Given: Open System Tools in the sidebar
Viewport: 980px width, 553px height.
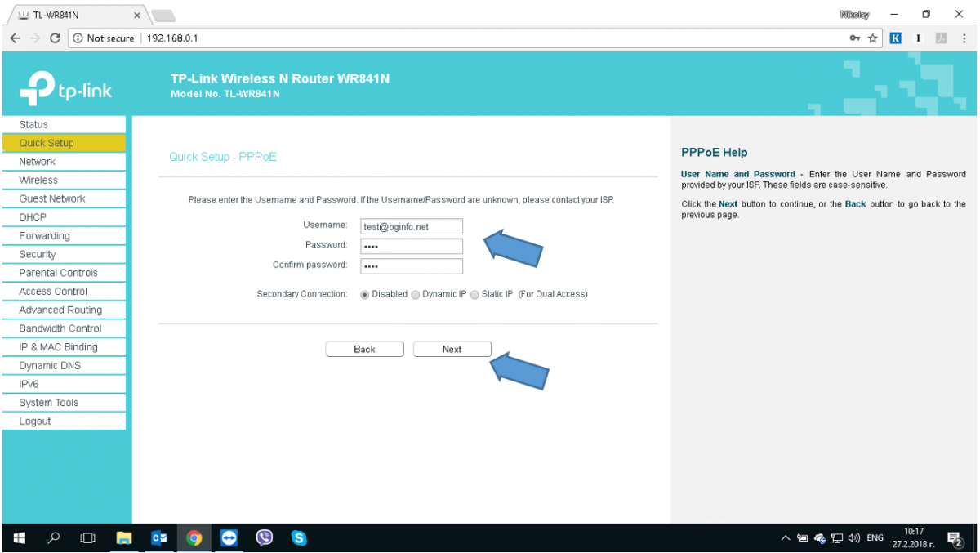Looking at the screenshot, I should (64, 403).
